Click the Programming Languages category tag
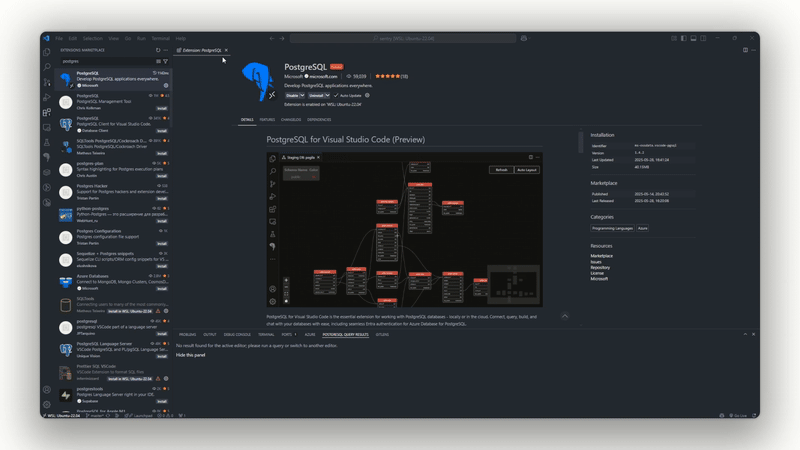 click(x=612, y=229)
